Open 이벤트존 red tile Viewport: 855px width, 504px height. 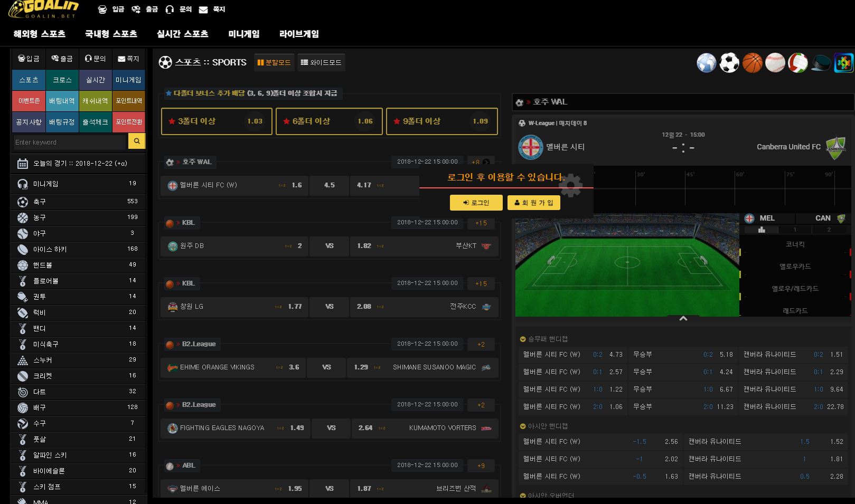pyautogui.click(x=29, y=101)
